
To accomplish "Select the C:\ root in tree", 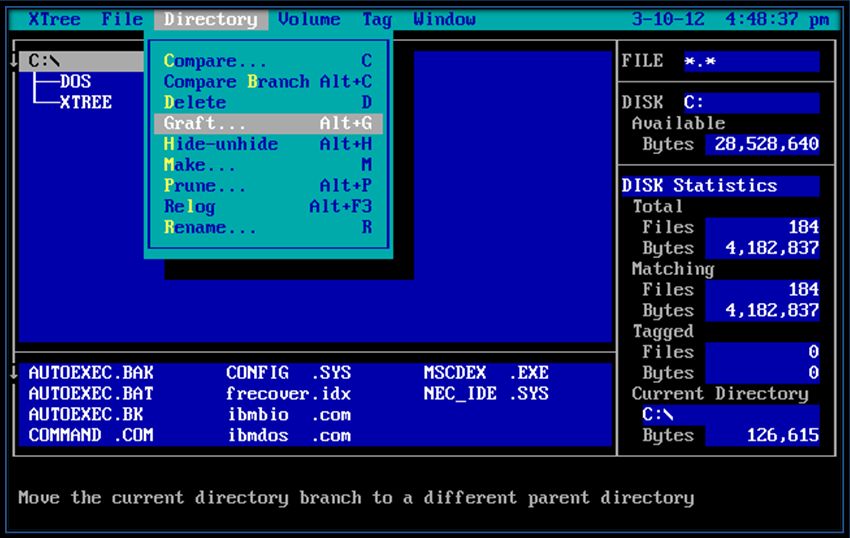I will click(81, 61).
